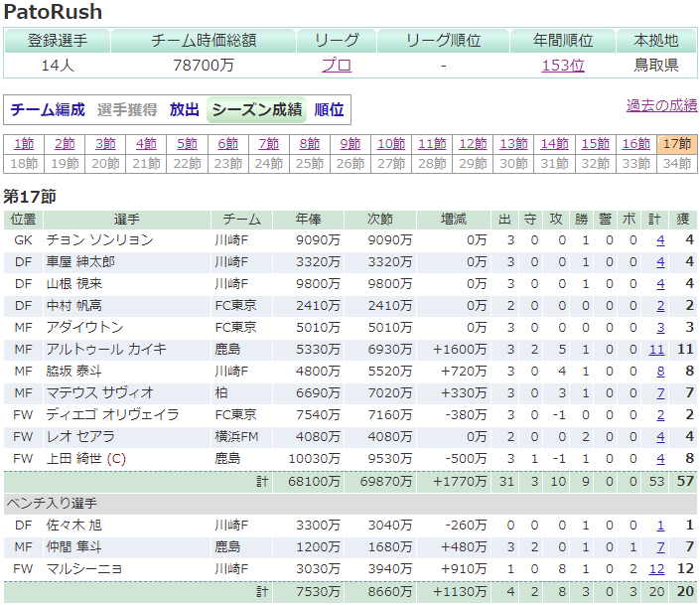Go to round 15節
The width and height of the screenshot is (700, 605).
click(x=596, y=144)
